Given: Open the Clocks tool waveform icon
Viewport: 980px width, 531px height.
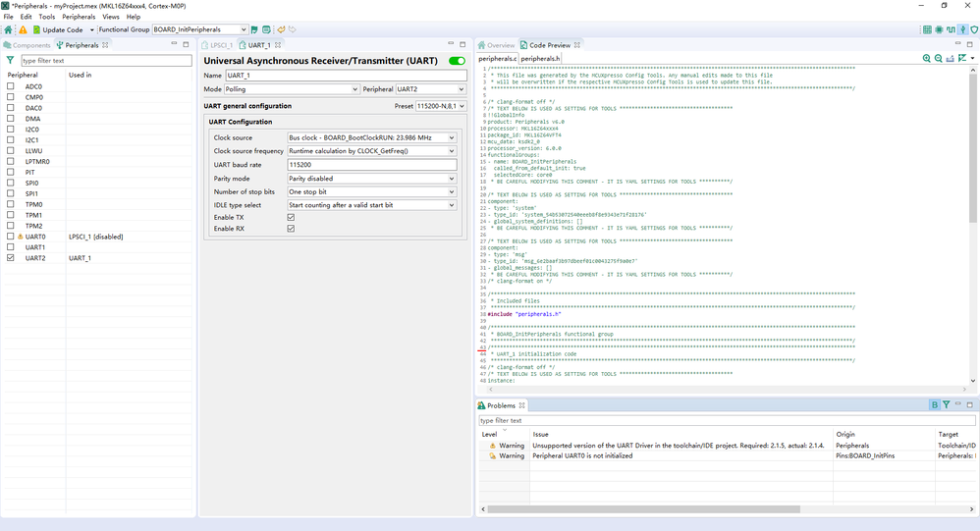Looking at the screenshot, I should pyautogui.click(x=951, y=29).
